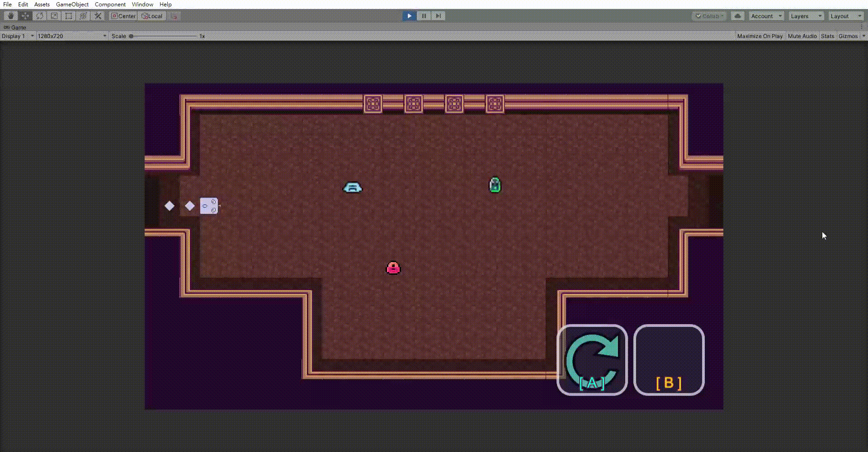The image size is (868, 452).
Task: Toggle Maximize On Play
Action: tap(759, 36)
